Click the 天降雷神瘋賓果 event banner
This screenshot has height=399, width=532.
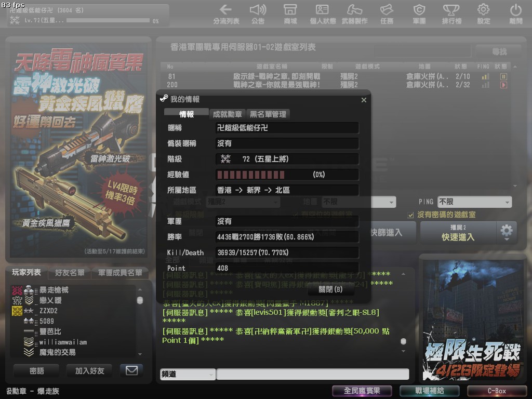click(78, 150)
